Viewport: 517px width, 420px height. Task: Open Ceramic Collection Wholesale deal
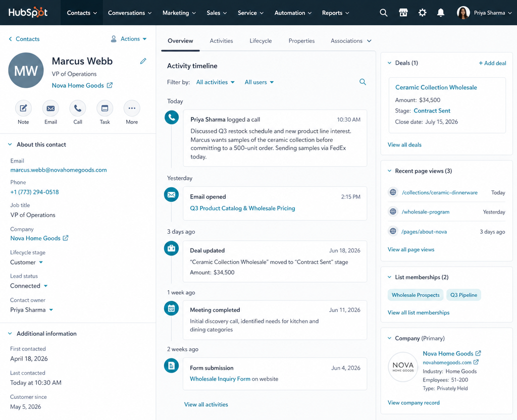(x=436, y=87)
